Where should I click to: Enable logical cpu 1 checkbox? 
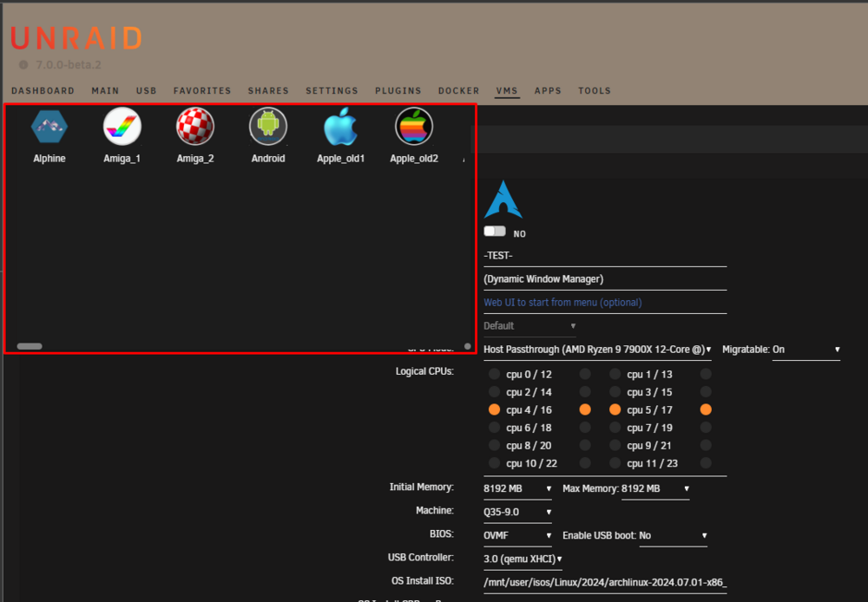click(x=615, y=374)
